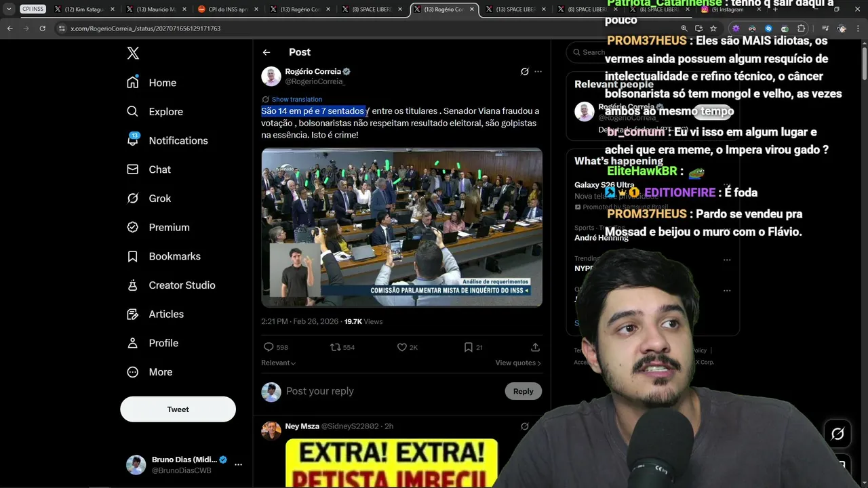Go back using Post arrow
The width and height of the screenshot is (868, 488).
click(x=267, y=52)
